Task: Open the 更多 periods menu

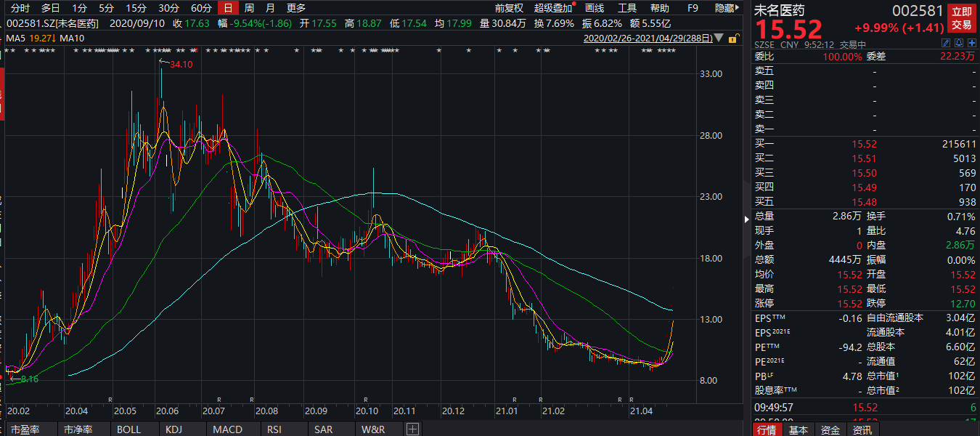Action: tap(296, 8)
